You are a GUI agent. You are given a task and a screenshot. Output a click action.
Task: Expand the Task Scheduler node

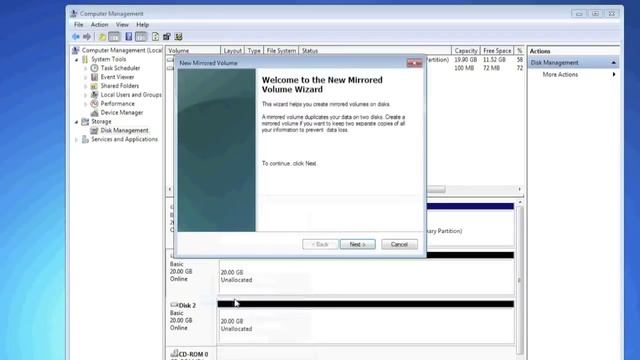[x=86, y=68]
